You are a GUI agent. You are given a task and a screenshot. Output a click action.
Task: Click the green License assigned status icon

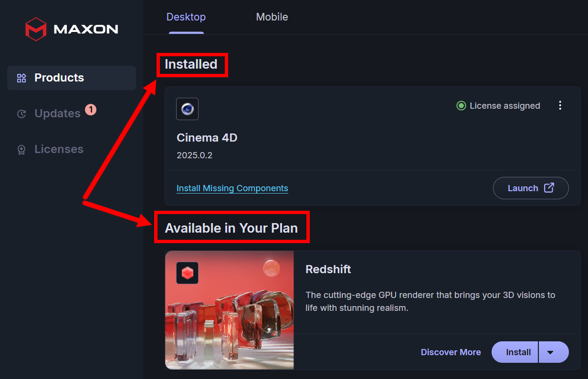pyautogui.click(x=461, y=106)
